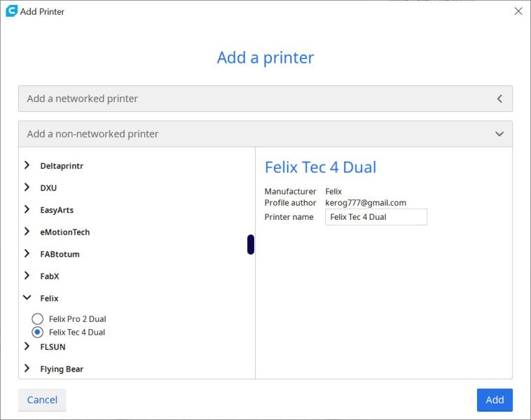
Task: Collapse the Felix manufacturer group
Action: (x=27, y=297)
